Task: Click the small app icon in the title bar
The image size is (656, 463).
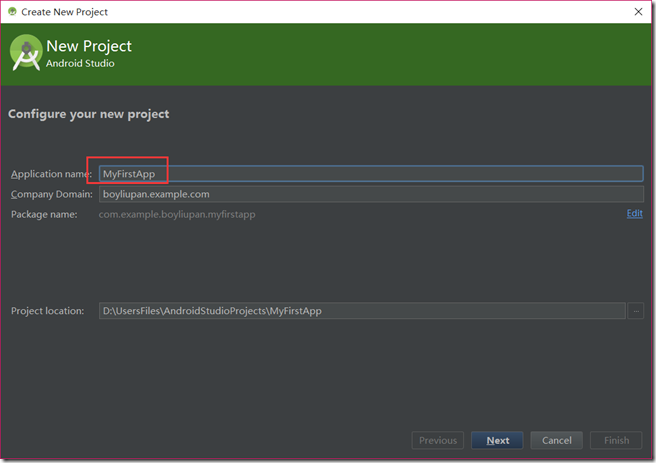Action: (11, 12)
